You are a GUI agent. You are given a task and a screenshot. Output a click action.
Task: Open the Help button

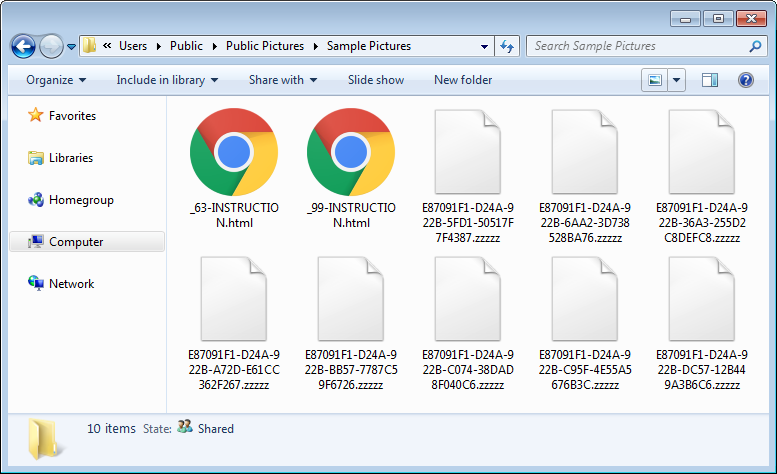pyautogui.click(x=745, y=80)
